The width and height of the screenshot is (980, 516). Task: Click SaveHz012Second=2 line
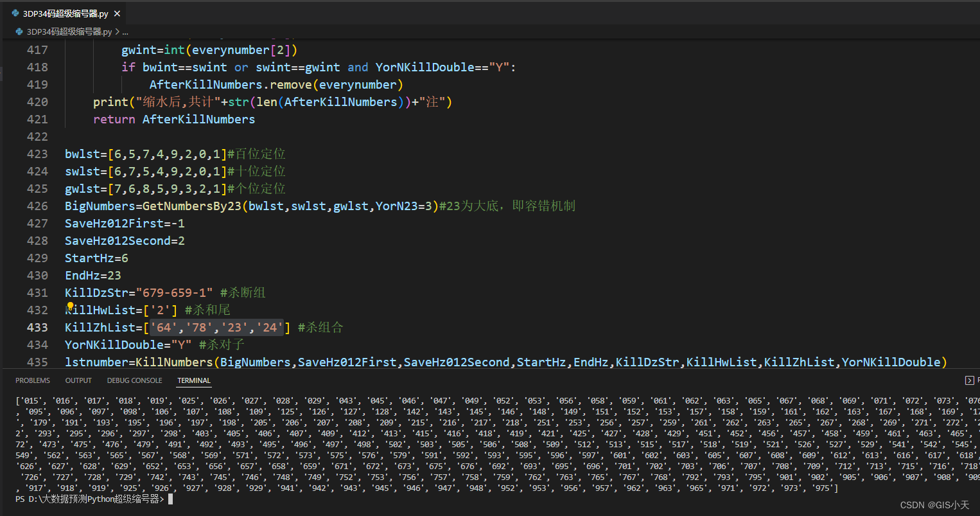point(125,241)
